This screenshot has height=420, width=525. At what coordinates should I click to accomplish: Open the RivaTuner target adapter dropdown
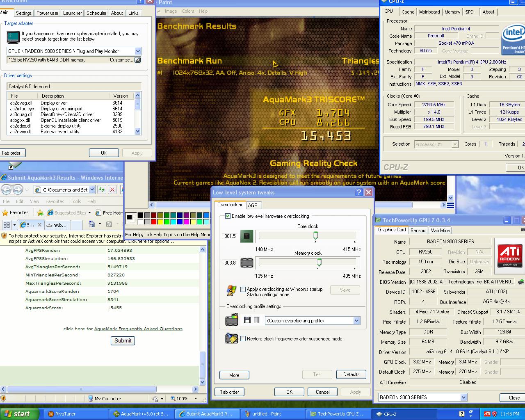[x=138, y=51]
